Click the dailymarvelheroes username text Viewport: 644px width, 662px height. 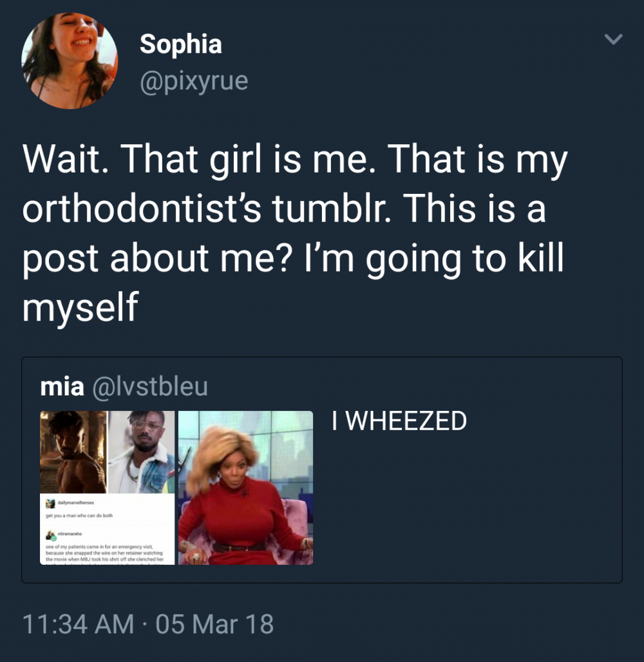click(75, 503)
